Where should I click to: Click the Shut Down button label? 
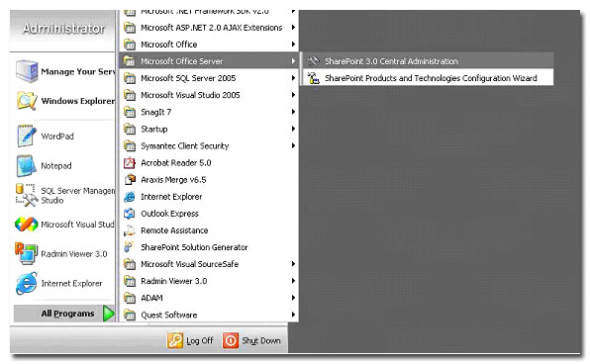(261, 340)
